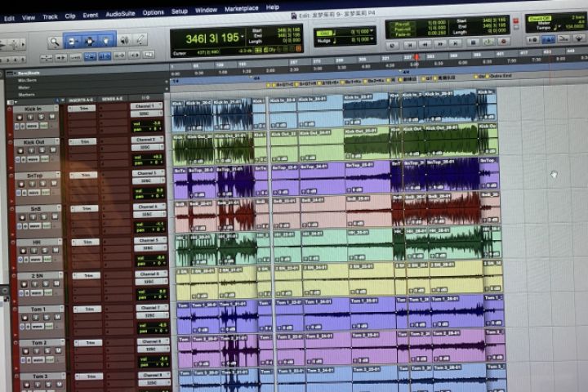Click the Fast Forward transport button

click(440, 44)
